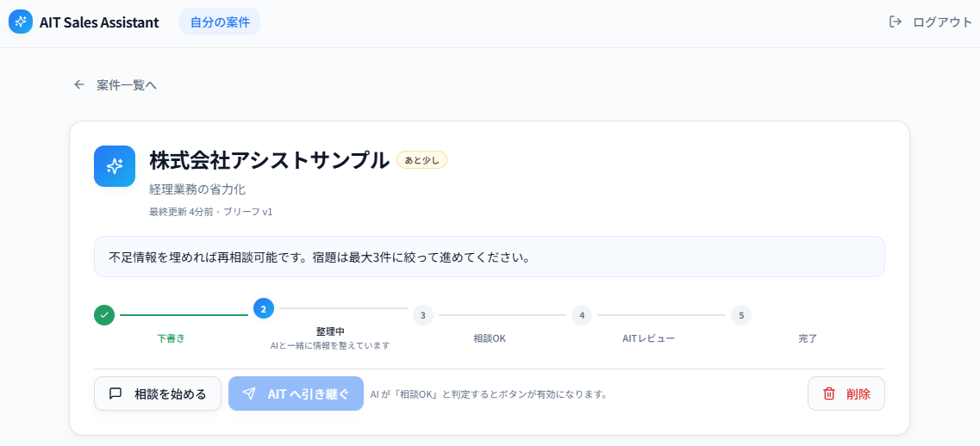Click the blue sparkle avatar of the company card
Image resolution: width=980 pixels, height=446 pixels.
[x=115, y=166]
